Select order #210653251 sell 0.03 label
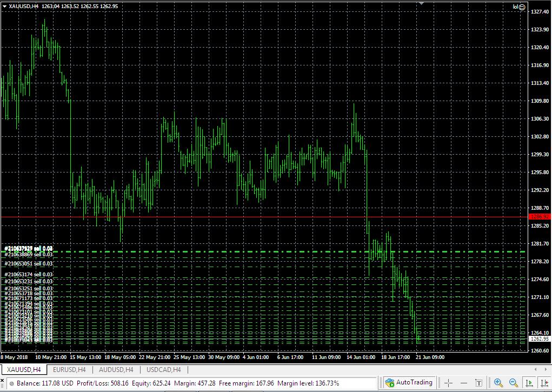Screen dimensions: 552x392 (x=29, y=288)
